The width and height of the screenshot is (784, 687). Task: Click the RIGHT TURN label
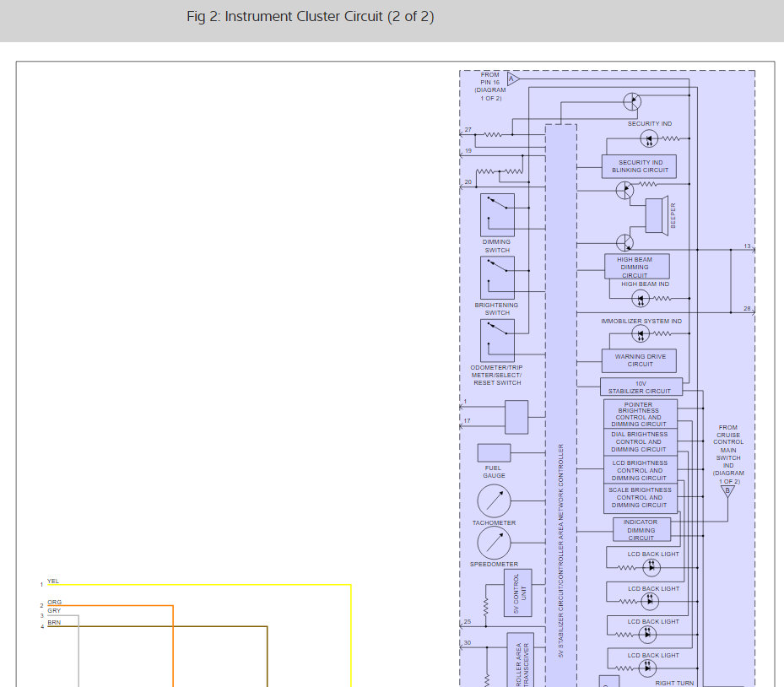tap(674, 683)
